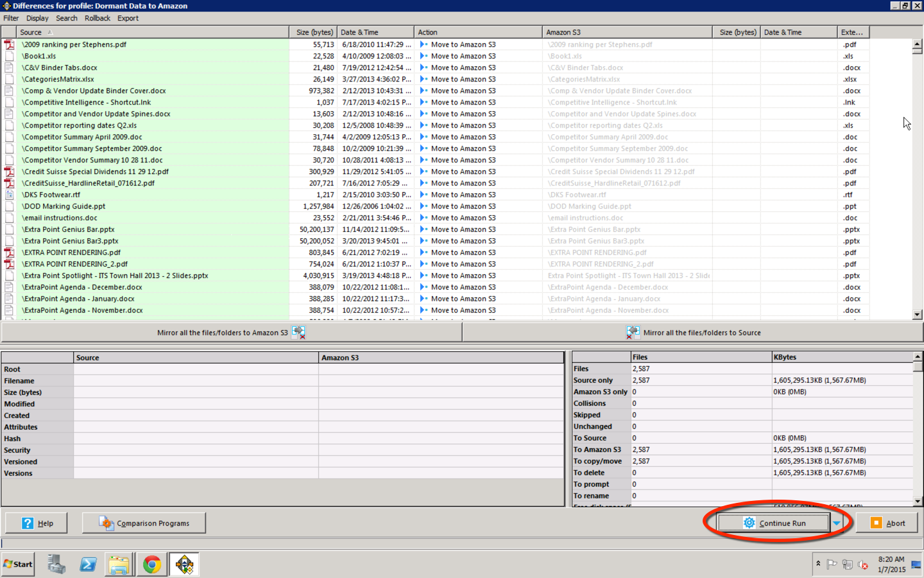Image resolution: width=924 pixels, height=578 pixels.
Task: Click move arrow icon for DOD Marking Guide.ppt
Action: (424, 206)
